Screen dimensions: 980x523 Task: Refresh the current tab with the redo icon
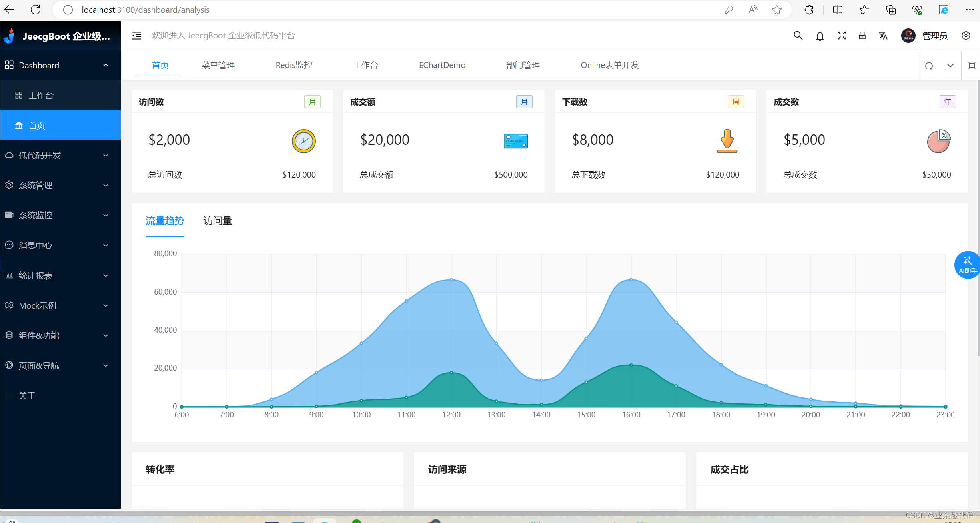(x=929, y=66)
